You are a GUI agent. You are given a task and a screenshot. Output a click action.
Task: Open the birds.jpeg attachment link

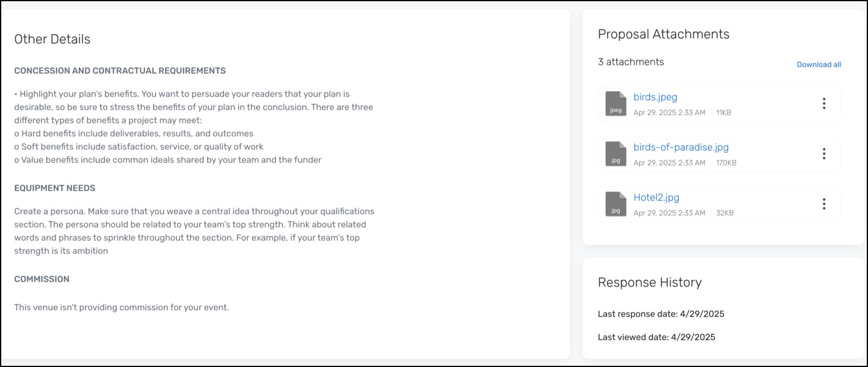coord(655,97)
